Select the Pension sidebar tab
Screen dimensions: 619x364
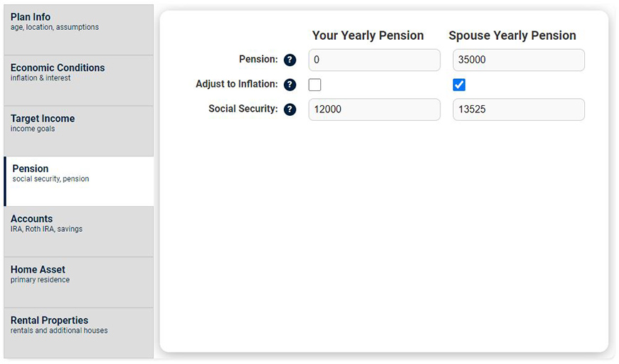coord(78,181)
